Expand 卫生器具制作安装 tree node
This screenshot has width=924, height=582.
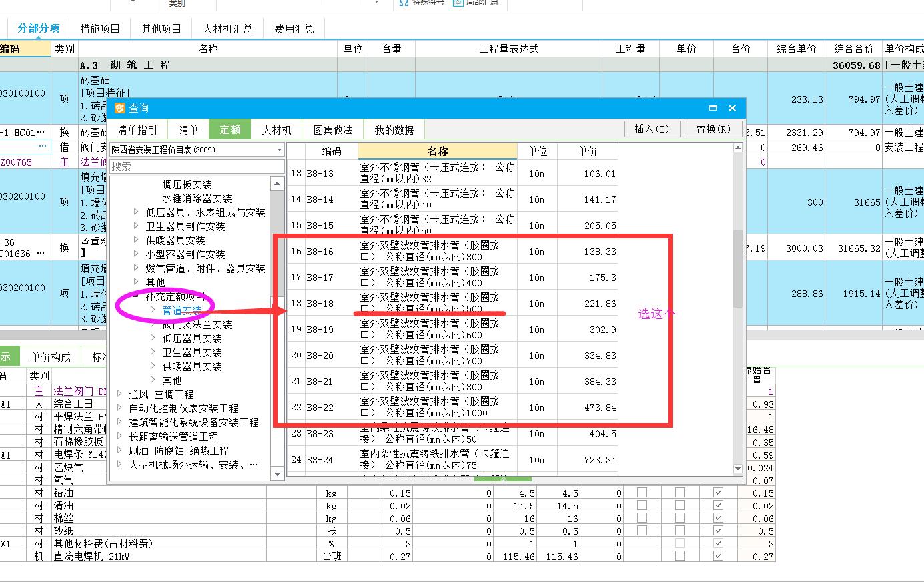pyautogui.click(x=136, y=226)
